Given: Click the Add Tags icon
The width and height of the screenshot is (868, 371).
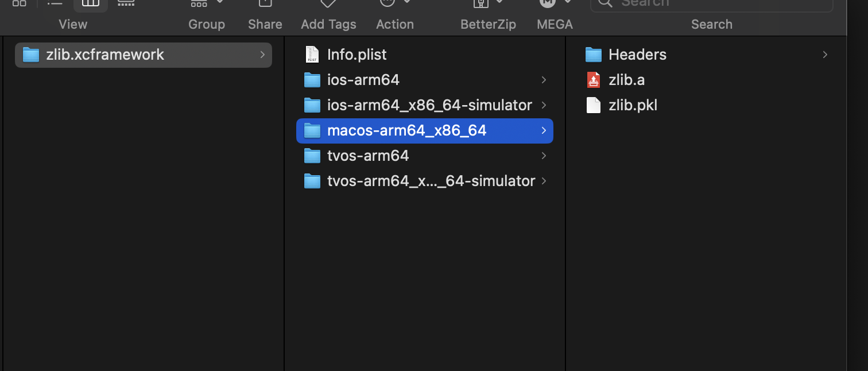Looking at the screenshot, I should click(x=328, y=3).
